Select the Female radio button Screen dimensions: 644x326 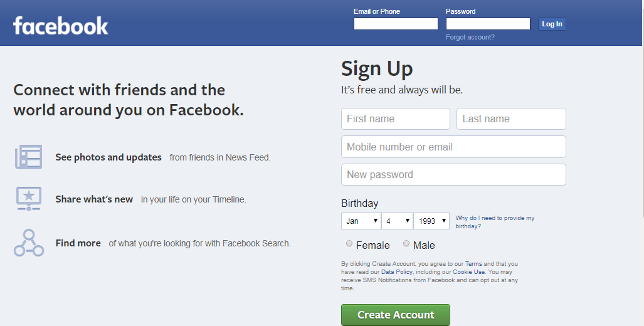pos(349,244)
